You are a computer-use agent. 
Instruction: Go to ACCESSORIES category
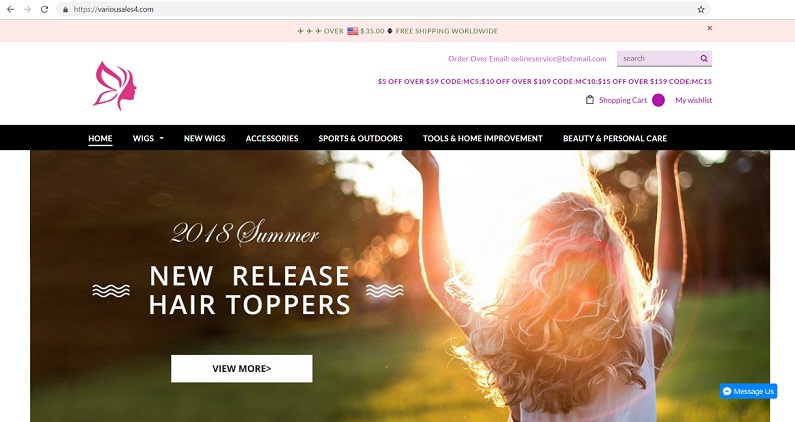272,138
